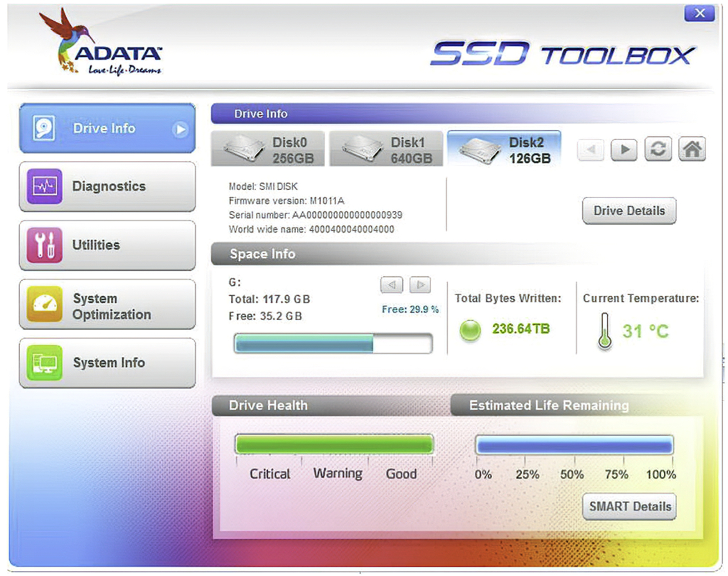Open System Optimization section
Screen dimensions: 728x576
tap(107, 304)
